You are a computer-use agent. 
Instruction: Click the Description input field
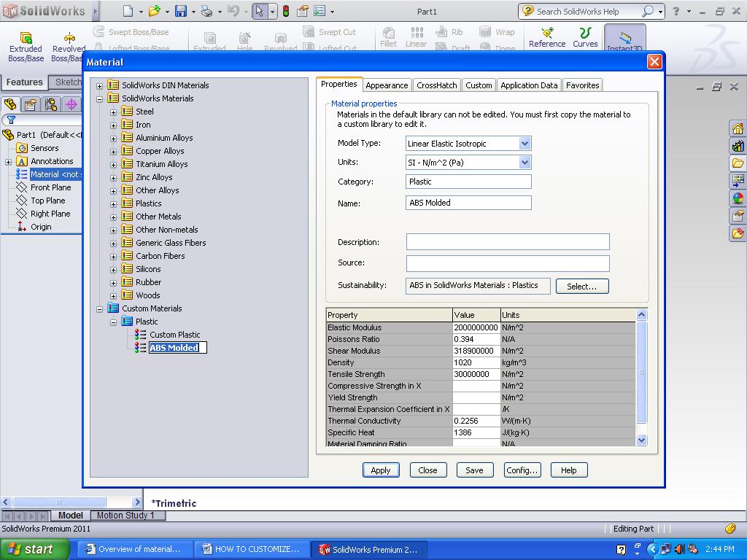coord(508,241)
